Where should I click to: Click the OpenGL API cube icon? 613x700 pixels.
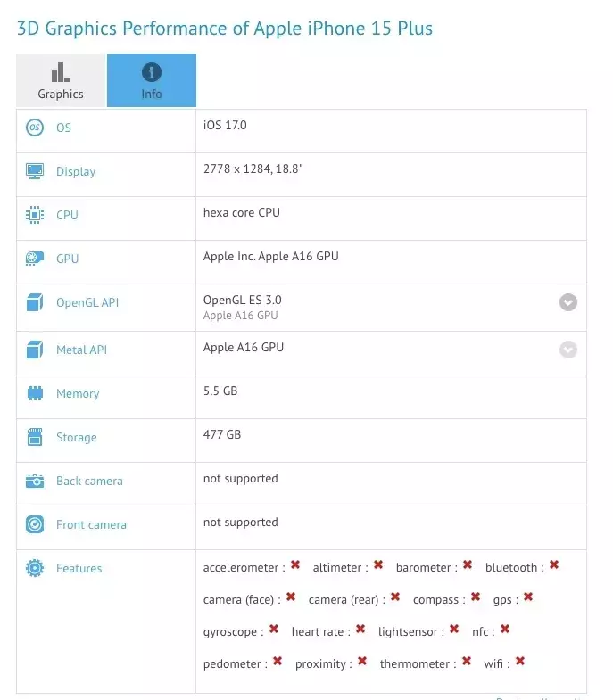click(35, 302)
